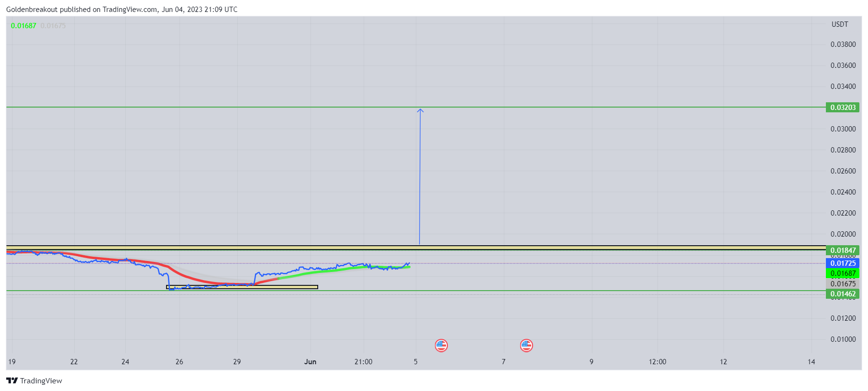Click the USDT currency label
Screen dimensions: 868x391
(840, 24)
